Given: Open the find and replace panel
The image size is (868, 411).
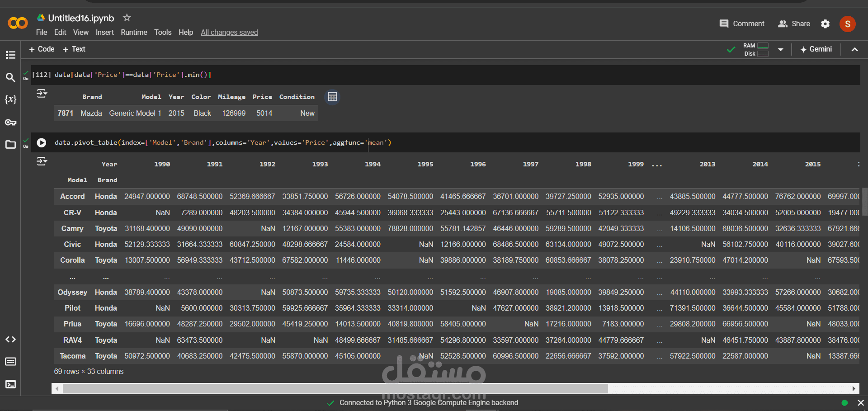Looking at the screenshot, I should (10, 77).
